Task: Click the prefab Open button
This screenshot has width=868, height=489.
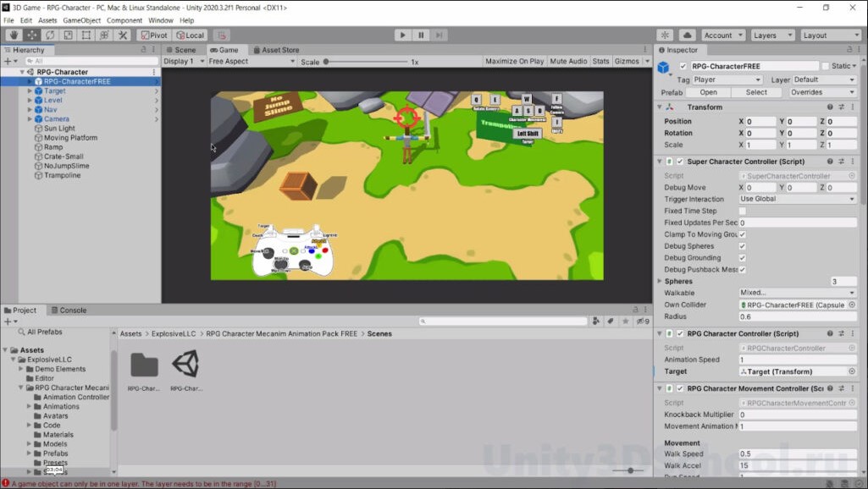Action: coord(708,92)
